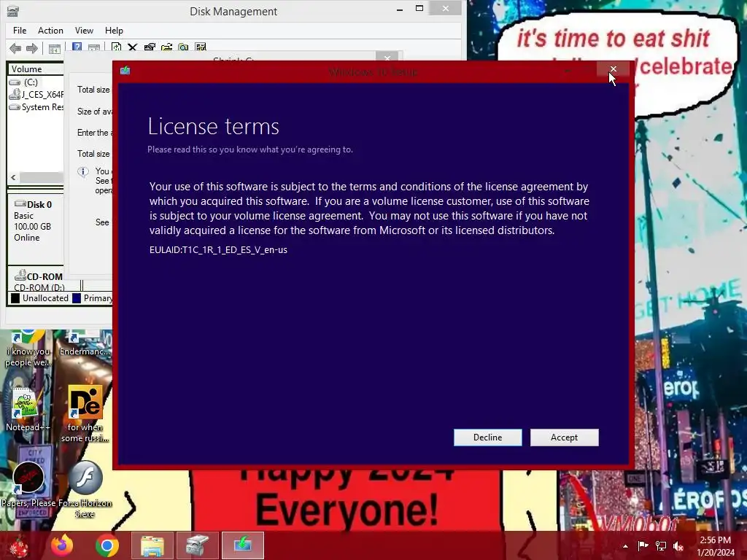747x560 pixels.
Task: Open the blue Help icon in Disk Management toolbar
Action: (77, 47)
